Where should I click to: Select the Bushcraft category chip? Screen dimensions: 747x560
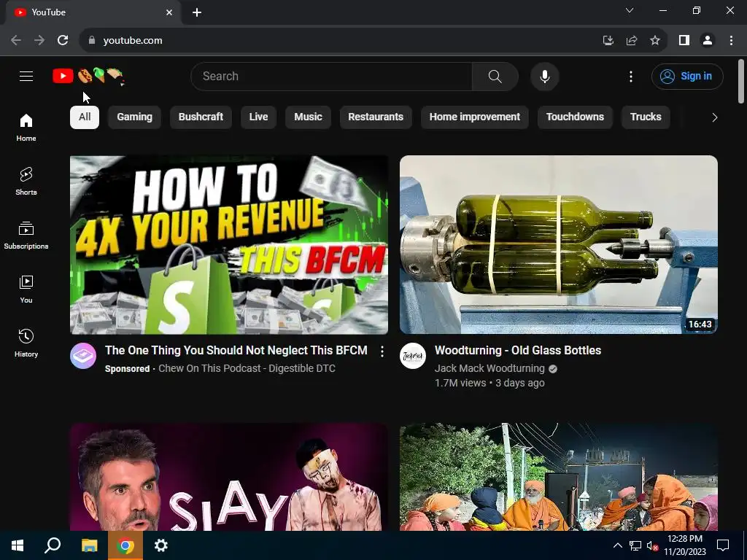coord(201,117)
